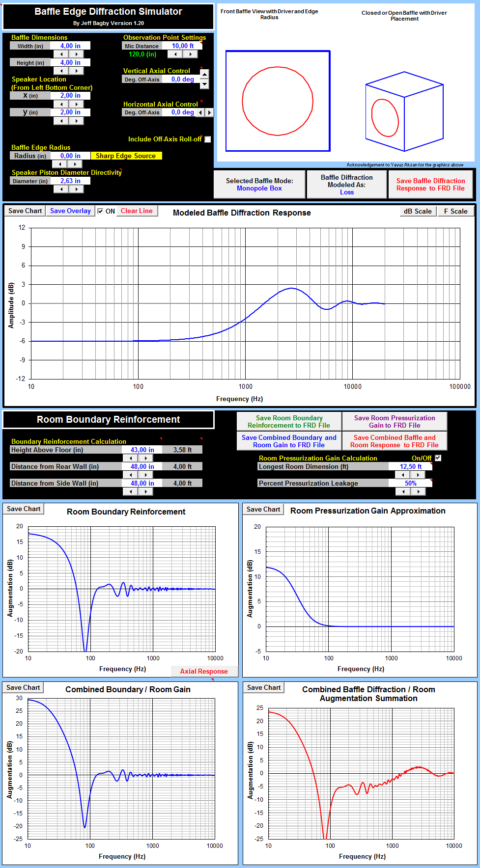Decrease baffle Width with left arrow
Image resolution: width=480 pixels, height=868 pixels.
(61, 54)
